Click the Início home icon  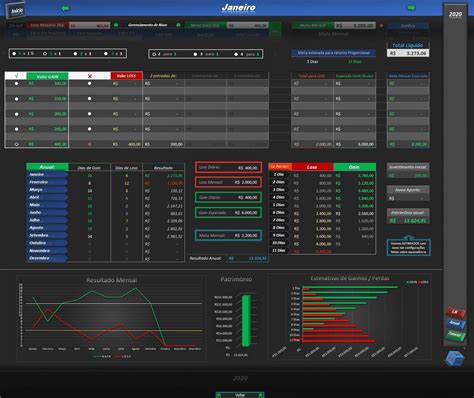(x=15, y=10)
